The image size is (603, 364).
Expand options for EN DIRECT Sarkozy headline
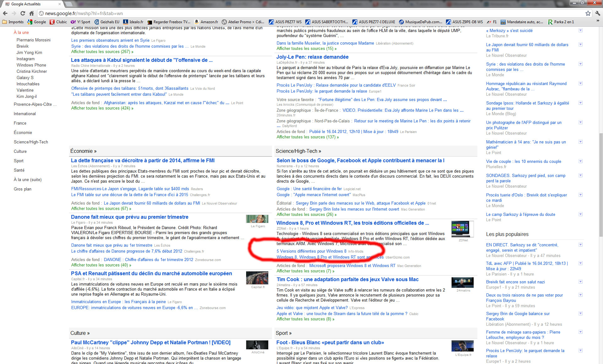(x=580, y=244)
